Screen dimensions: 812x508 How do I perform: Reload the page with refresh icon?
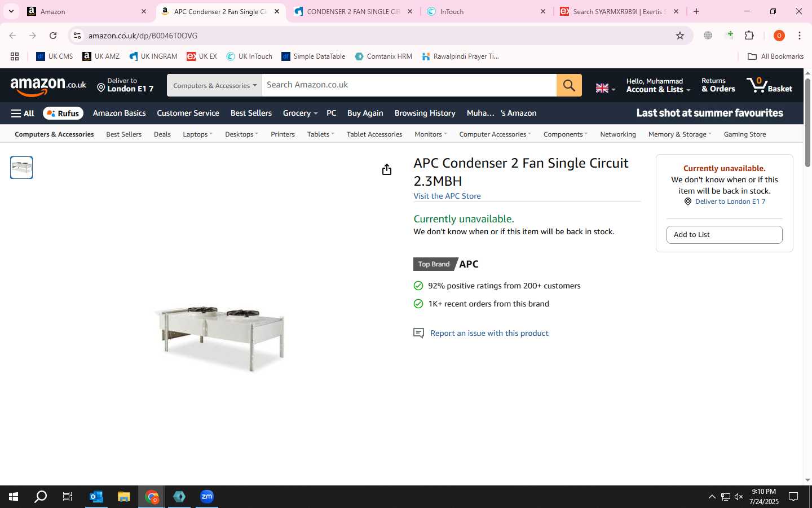point(53,36)
